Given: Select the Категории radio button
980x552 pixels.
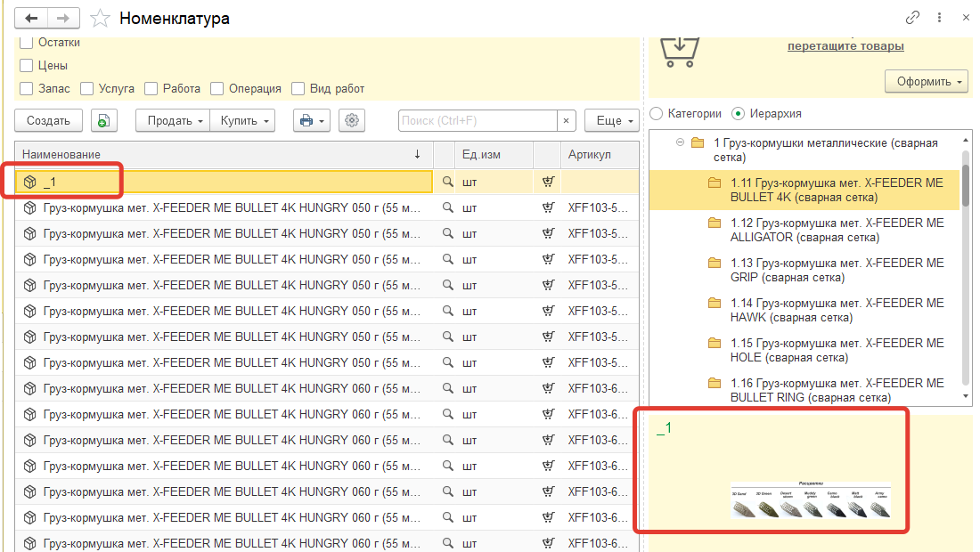Looking at the screenshot, I should click(x=657, y=113).
